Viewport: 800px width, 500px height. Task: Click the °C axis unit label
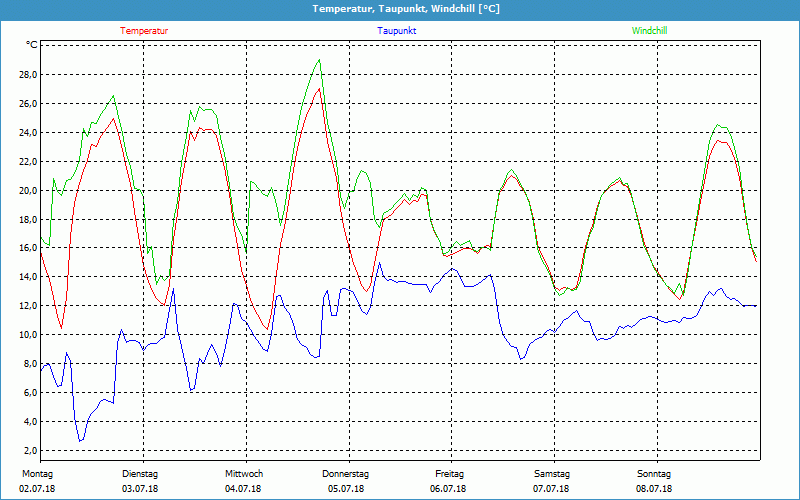[x=32, y=45]
